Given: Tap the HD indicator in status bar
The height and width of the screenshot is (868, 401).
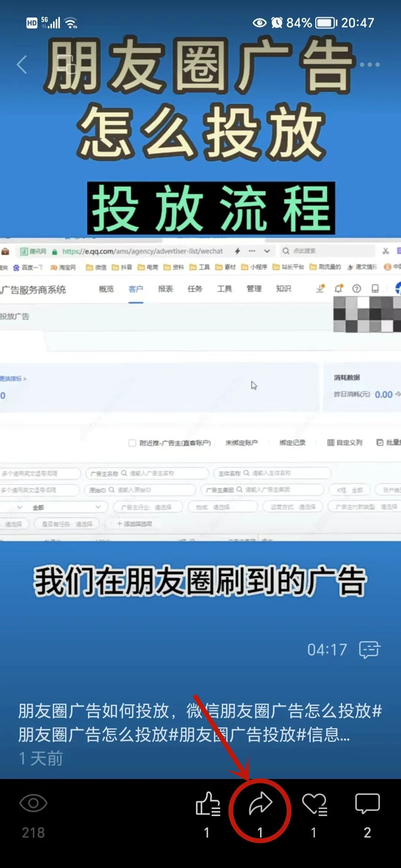Looking at the screenshot, I should point(32,23).
